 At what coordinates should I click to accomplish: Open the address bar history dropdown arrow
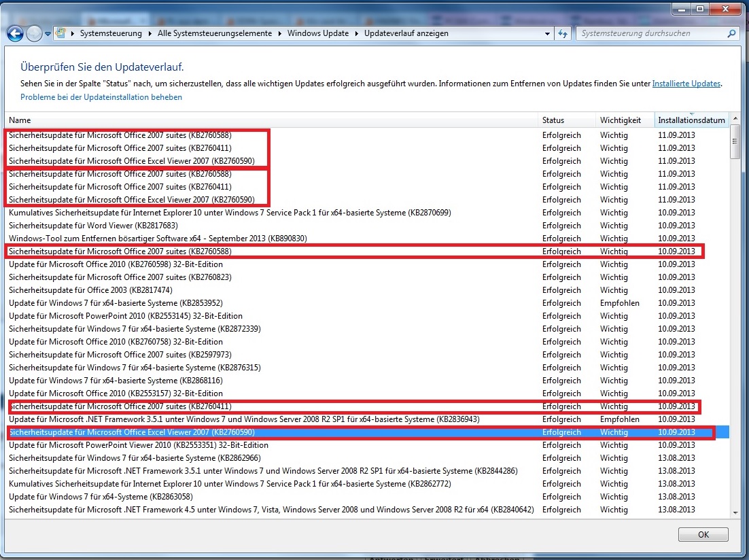pos(547,33)
